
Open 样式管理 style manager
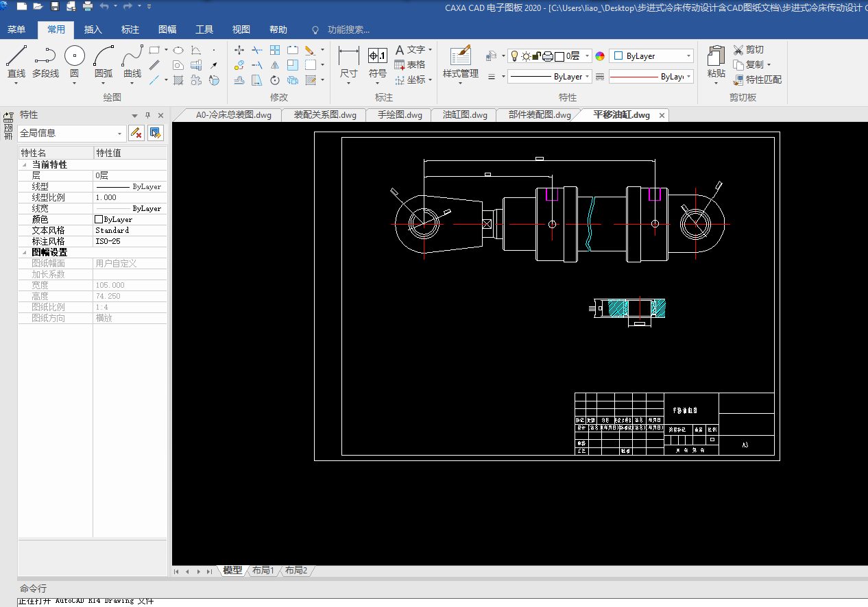pos(461,62)
